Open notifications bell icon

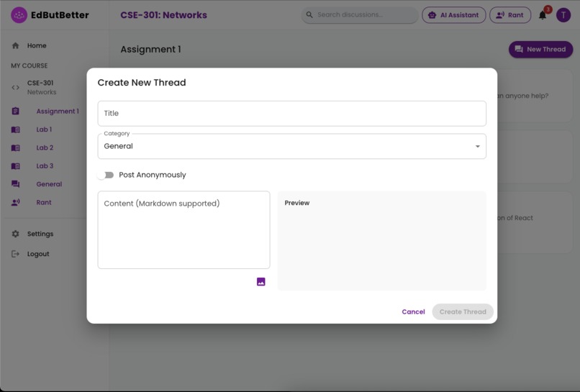pos(543,15)
